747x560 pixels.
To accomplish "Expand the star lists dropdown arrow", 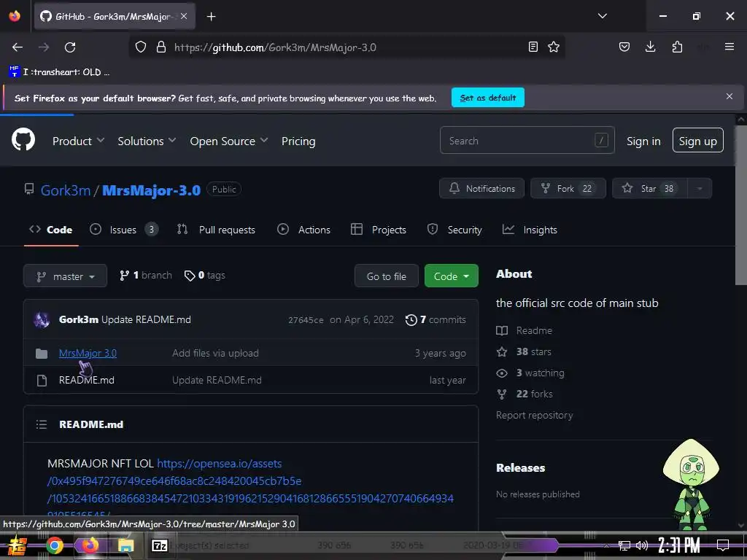I will 700,189.
